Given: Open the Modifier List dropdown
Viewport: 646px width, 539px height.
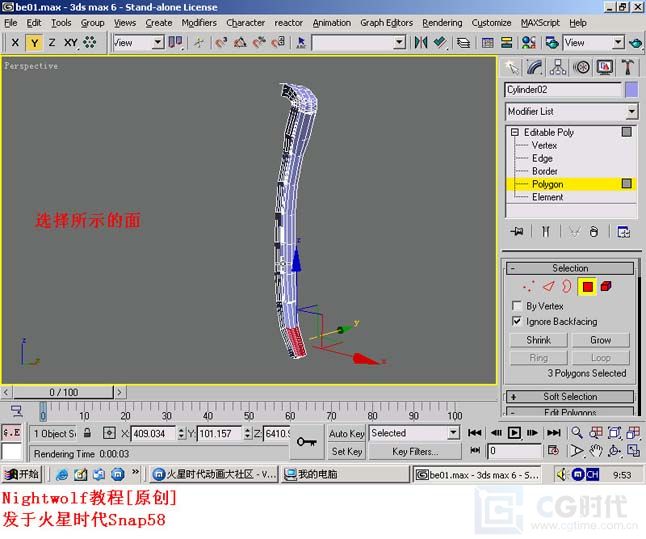Looking at the screenshot, I should pos(571,112).
